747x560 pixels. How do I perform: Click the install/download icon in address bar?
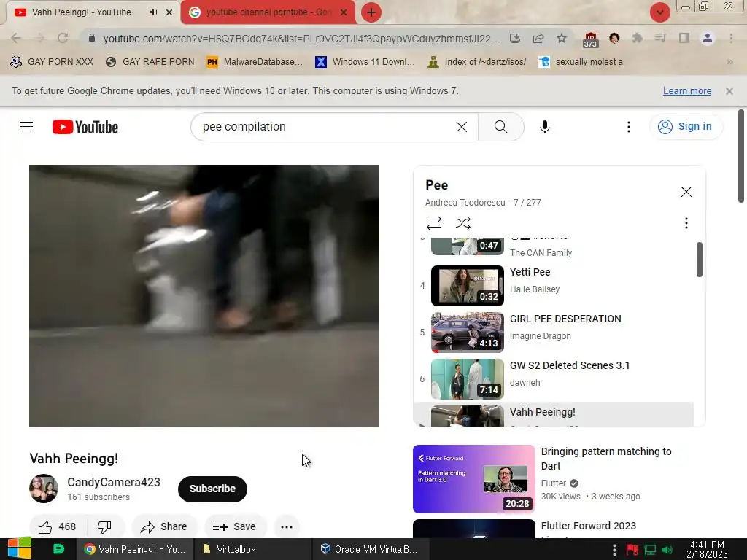pyautogui.click(x=514, y=38)
